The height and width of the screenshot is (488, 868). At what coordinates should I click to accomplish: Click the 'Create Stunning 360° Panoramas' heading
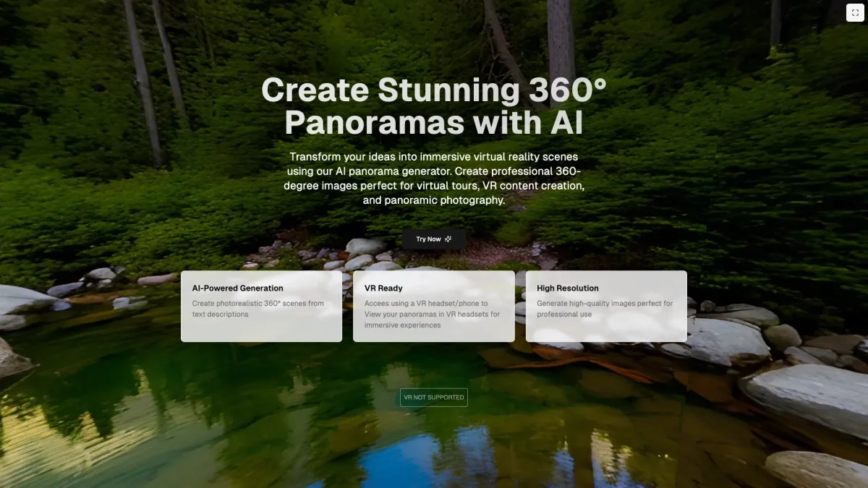[434, 106]
